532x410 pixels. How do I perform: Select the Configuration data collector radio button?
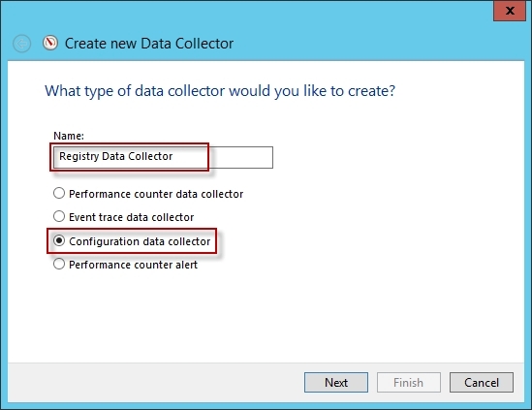tap(59, 240)
